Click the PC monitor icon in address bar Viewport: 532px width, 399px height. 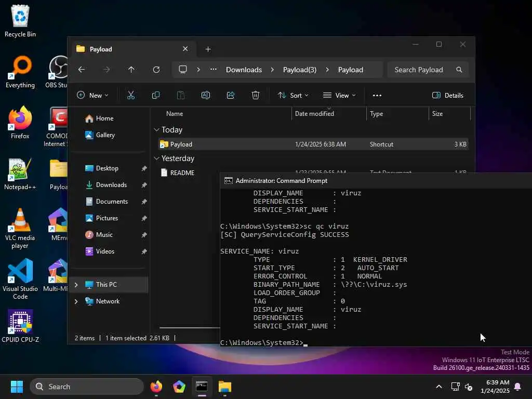point(183,70)
